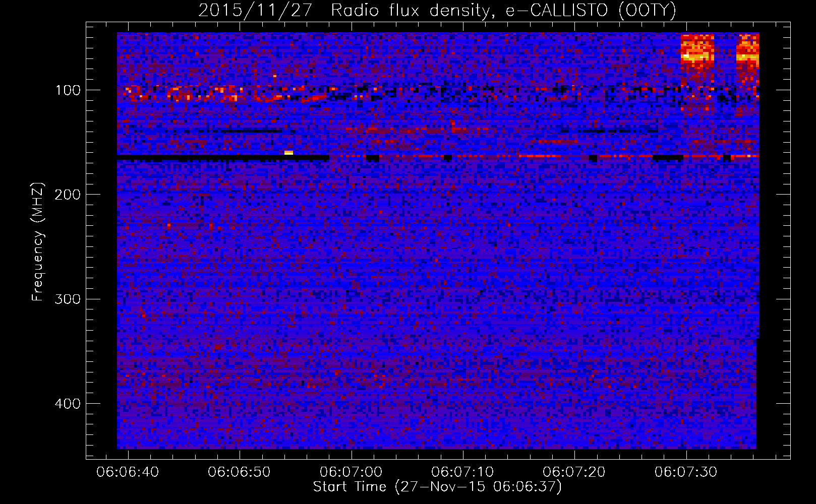816x504 pixels.
Task: Click the '06:07:10' time tick label
Action: tap(462, 472)
